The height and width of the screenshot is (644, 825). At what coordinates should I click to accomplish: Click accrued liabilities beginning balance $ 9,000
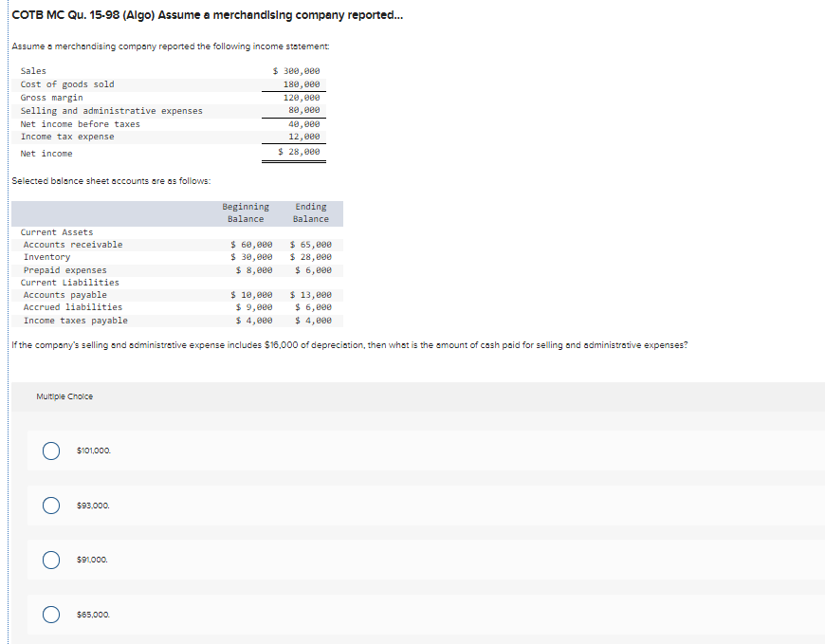tap(254, 307)
